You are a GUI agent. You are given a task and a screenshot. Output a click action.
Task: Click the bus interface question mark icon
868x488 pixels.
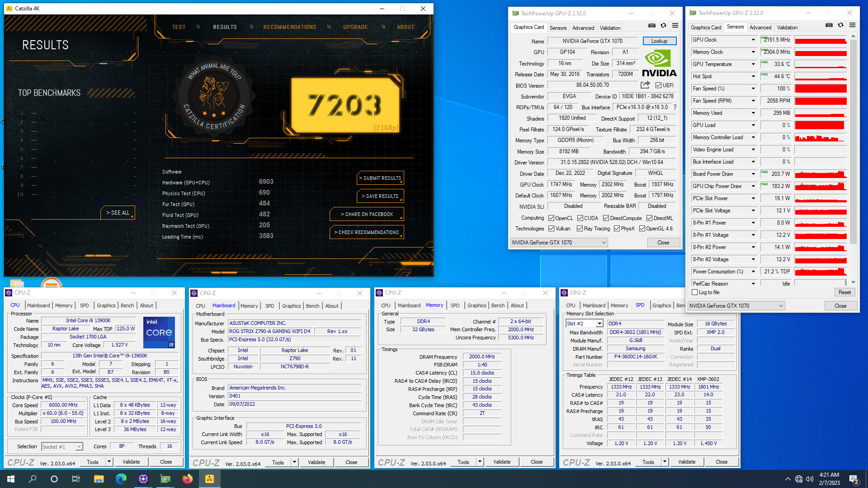[x=675, y=107]
